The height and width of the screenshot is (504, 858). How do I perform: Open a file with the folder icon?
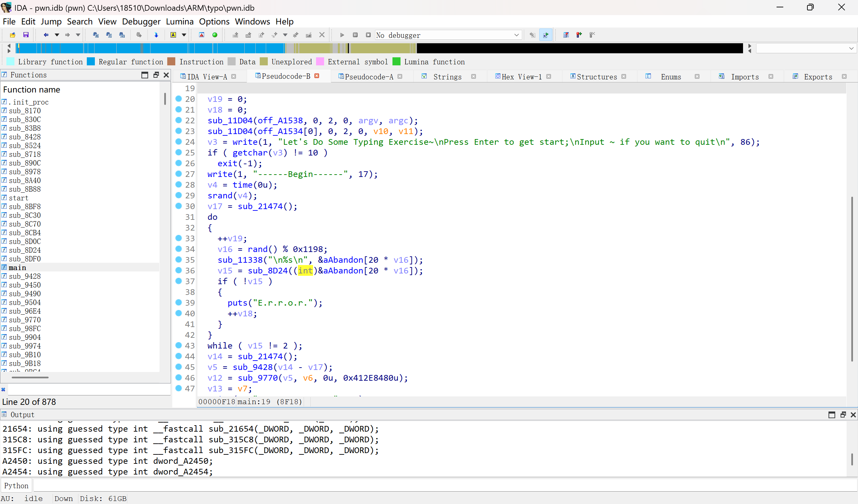(x=13, y=35)
